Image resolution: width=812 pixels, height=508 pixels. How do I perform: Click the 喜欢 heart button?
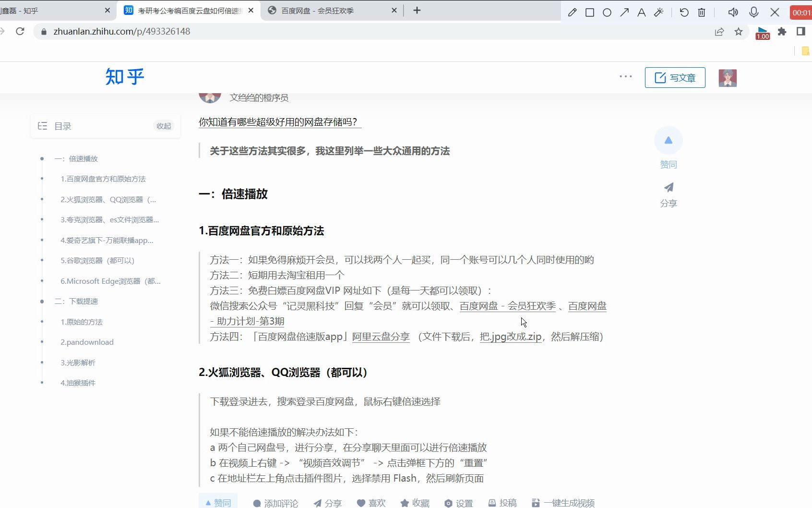tap(371, 503)
